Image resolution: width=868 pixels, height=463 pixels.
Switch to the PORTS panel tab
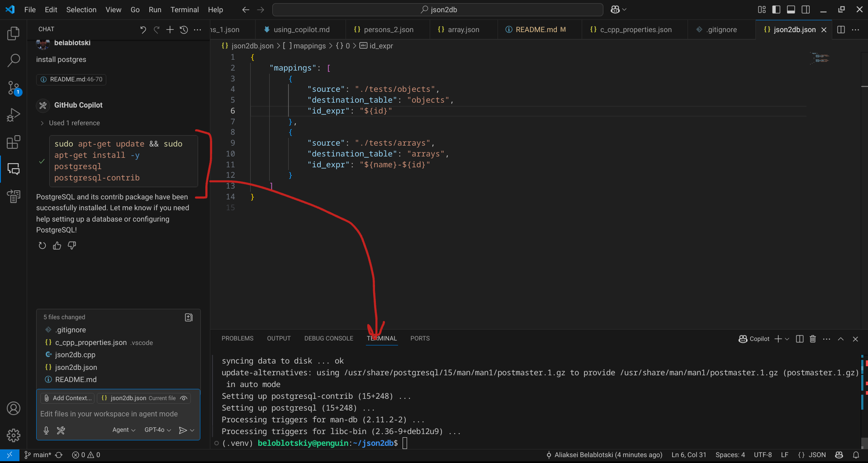[x=420, y=339]
